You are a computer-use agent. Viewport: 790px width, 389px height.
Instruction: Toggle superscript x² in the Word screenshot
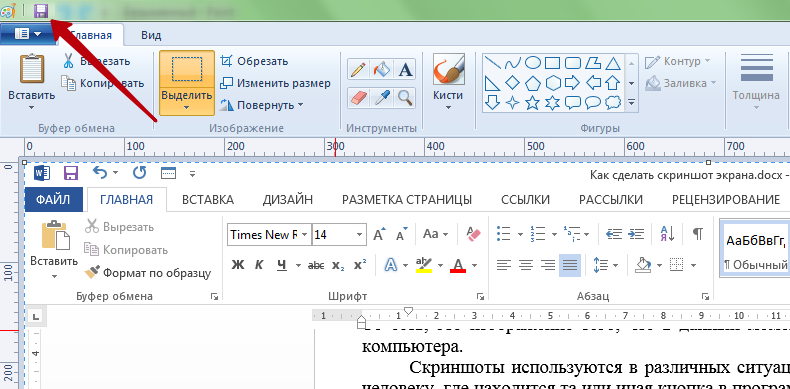point(360,265)
